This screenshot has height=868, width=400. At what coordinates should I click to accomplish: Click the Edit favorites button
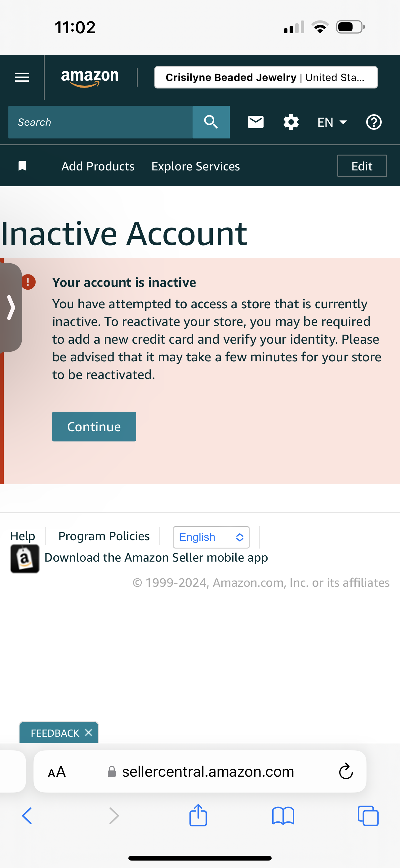[x=362, y=166]
